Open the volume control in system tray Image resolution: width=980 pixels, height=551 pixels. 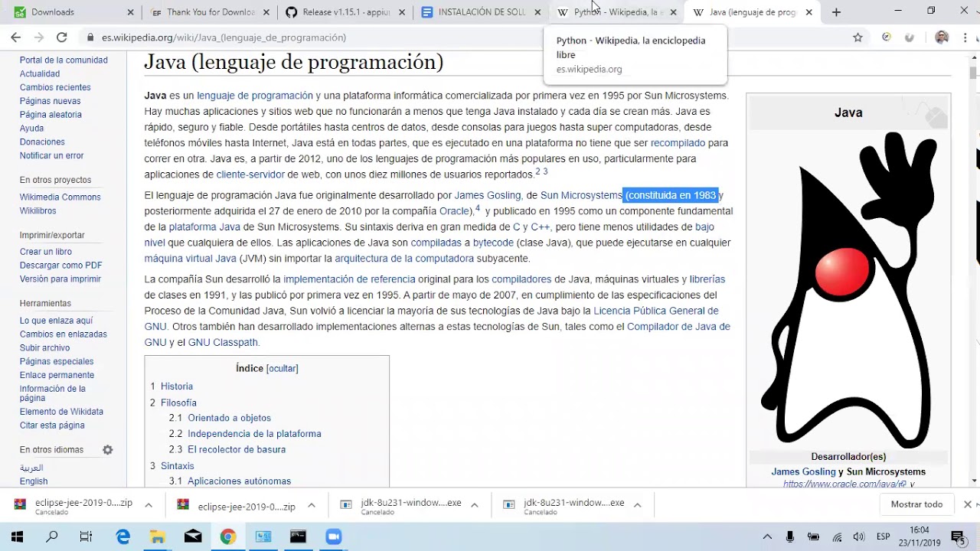click(x=859, y=536)
